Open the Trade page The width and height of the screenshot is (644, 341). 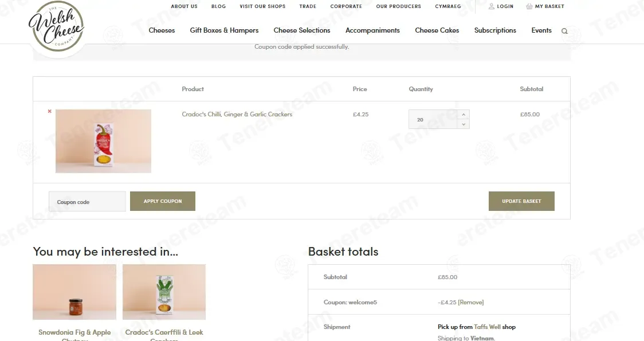point(308,6)
